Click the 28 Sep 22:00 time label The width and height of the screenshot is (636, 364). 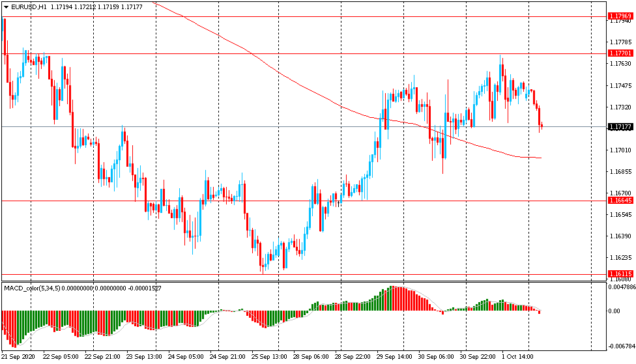[352, 357]
